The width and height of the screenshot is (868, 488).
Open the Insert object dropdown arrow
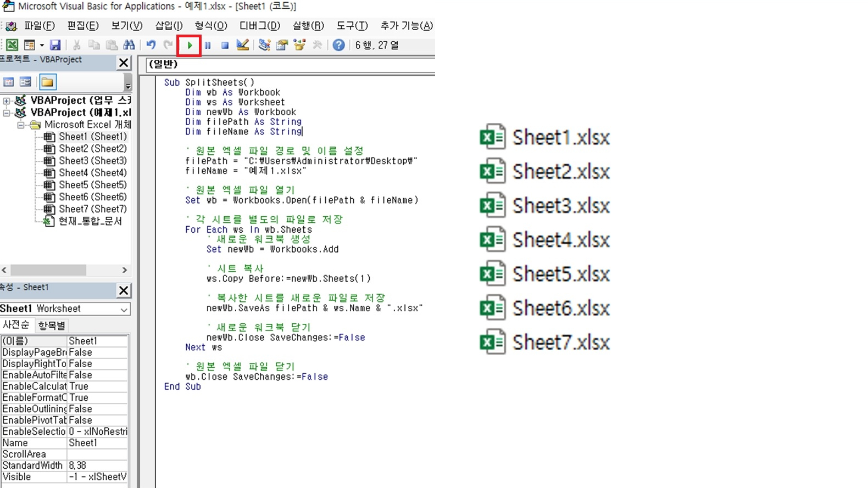pyautogui.click(x=42, y=45)
